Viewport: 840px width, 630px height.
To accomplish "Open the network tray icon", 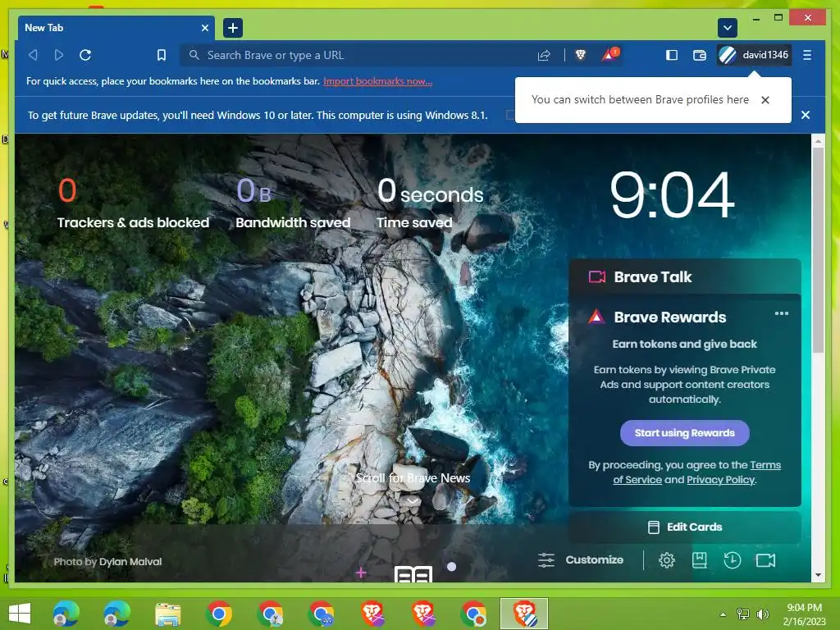I will coord(743,614).
